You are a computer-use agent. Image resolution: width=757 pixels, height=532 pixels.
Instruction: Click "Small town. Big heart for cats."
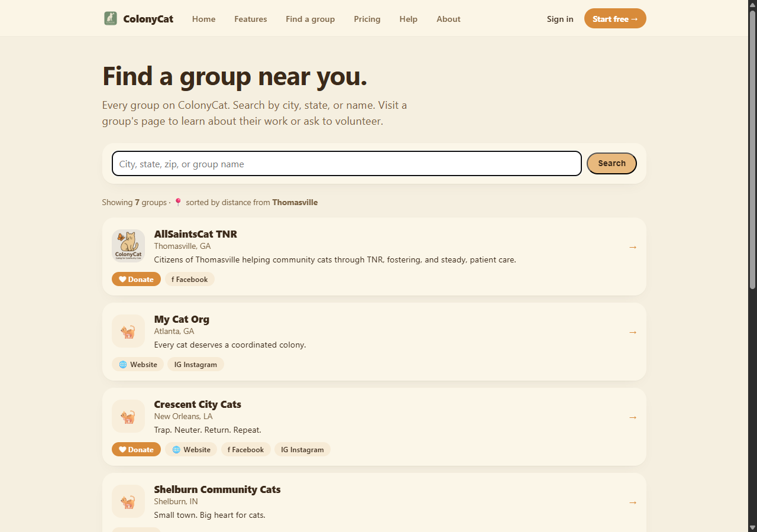(x=210, y=515)
